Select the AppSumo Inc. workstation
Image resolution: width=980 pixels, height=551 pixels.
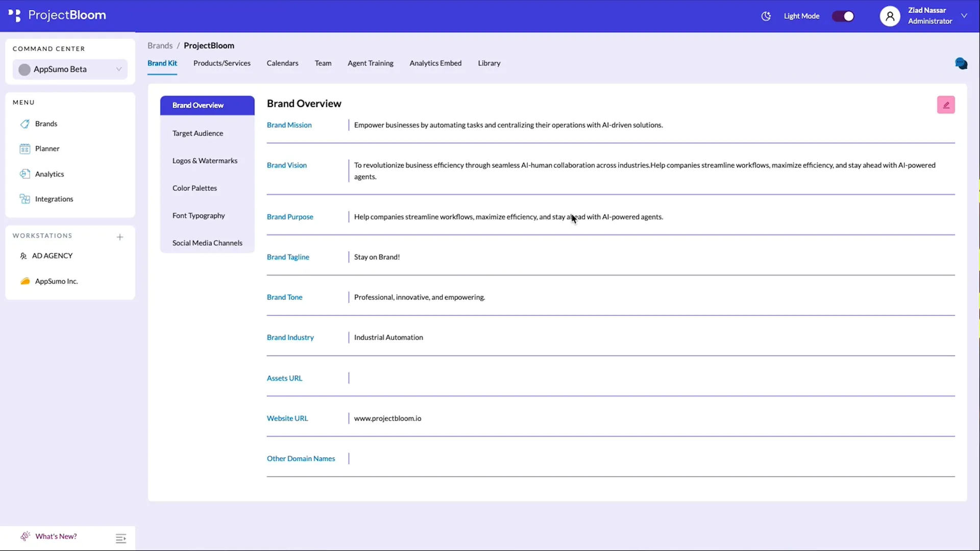pos(56,281)
